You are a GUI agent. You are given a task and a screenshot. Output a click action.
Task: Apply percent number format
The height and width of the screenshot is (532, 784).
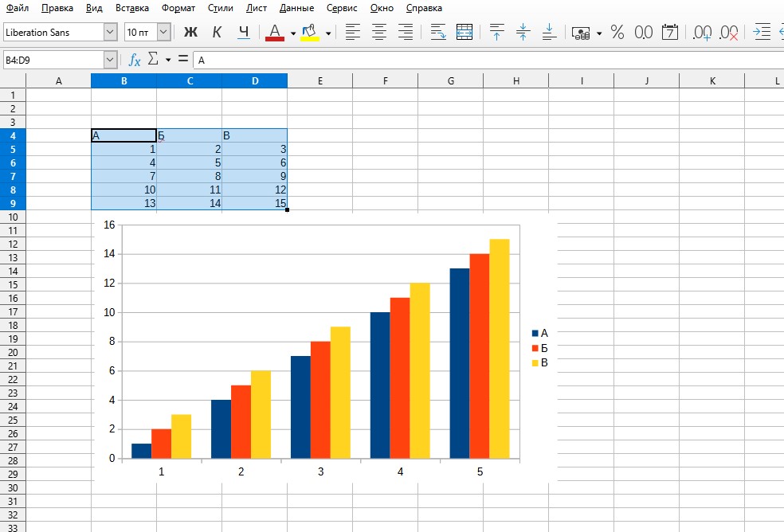click(x=617, y=33)
